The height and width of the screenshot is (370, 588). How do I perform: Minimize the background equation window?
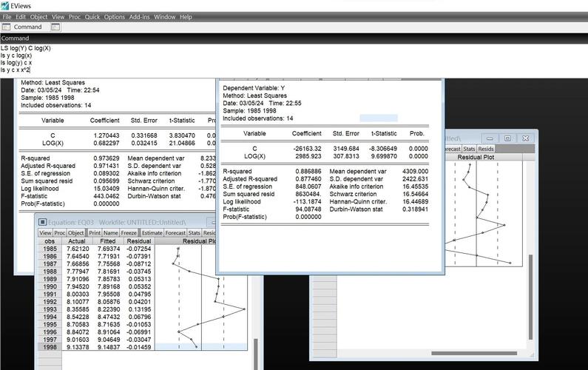click(490, 138)
